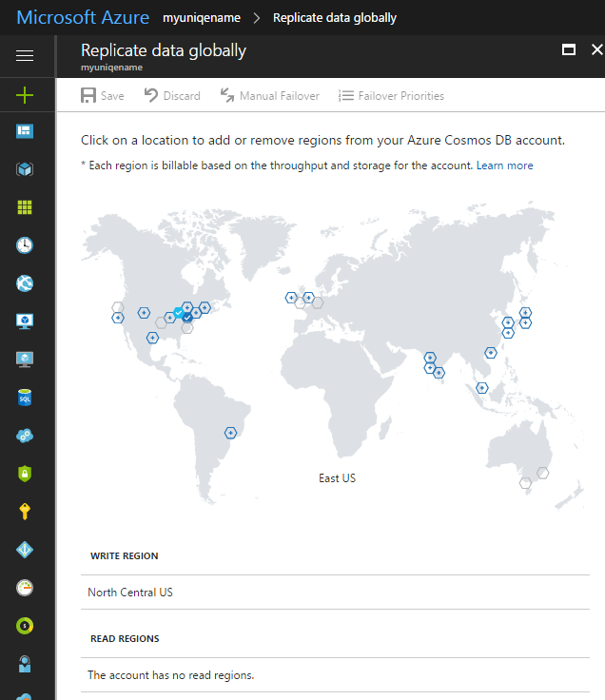
Task: Open the green circular billing icon
Action: tap(25, 626)
